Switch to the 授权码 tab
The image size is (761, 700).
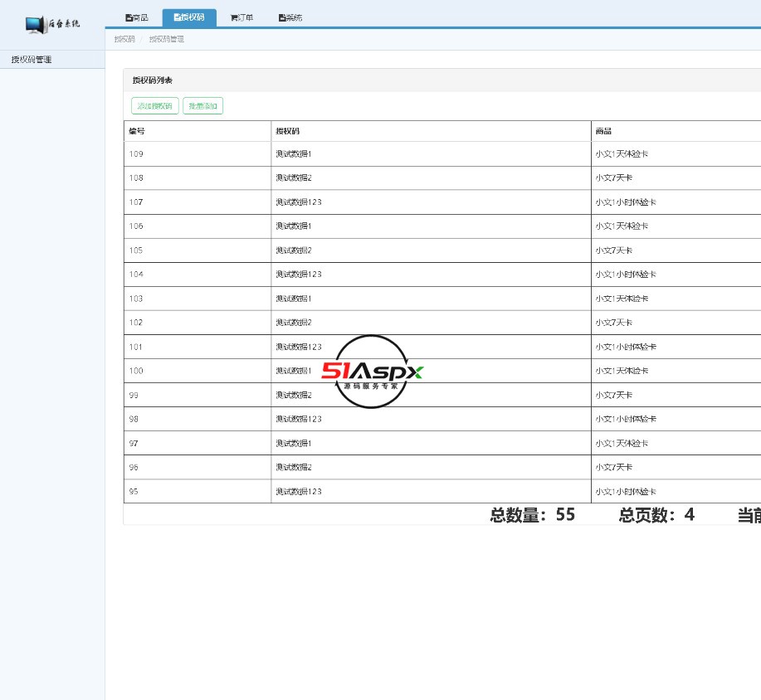(x=189, y=17)
